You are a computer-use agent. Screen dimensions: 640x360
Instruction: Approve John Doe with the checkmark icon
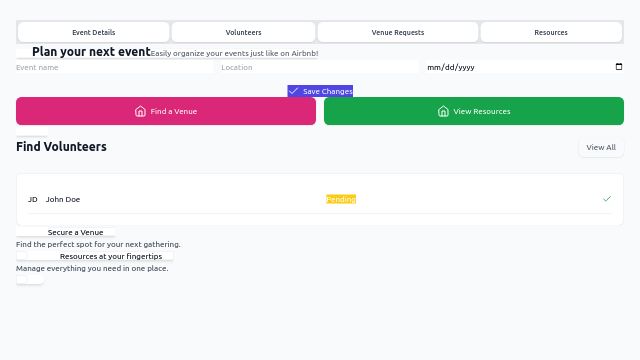click(607, 199)
